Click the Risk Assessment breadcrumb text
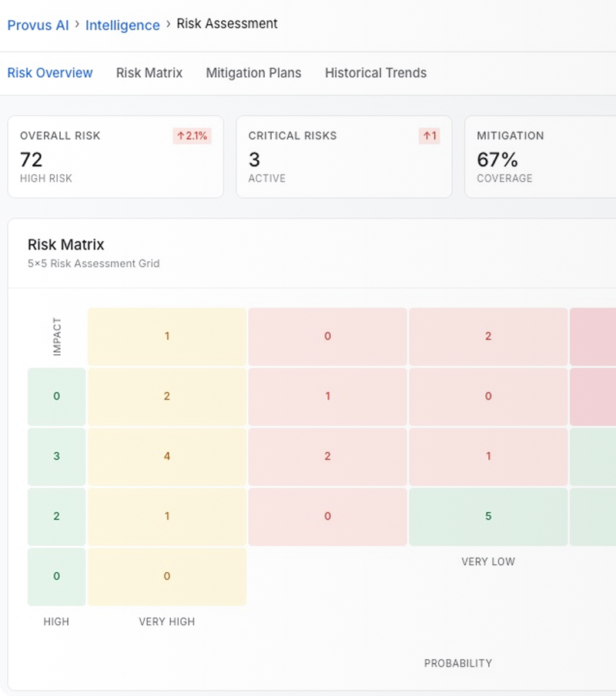 pos(227,24)
